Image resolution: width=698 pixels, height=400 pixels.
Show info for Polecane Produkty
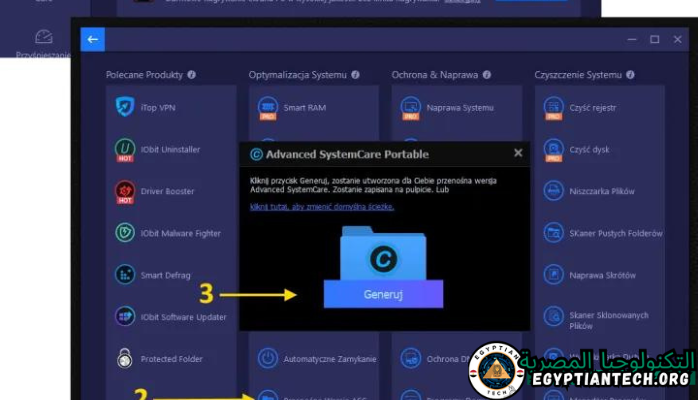pyautogui.click(x=191, y=75)
